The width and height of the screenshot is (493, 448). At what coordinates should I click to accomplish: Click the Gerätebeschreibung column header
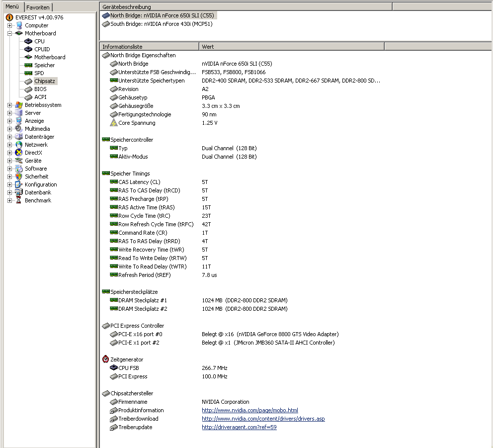pos(246,6)
